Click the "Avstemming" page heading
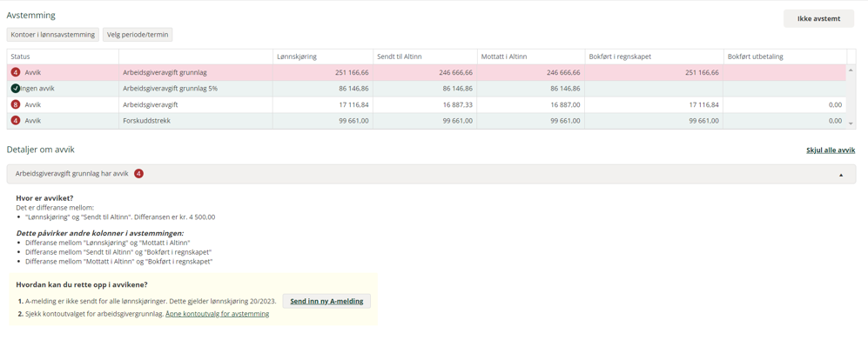868x340 pixels. (31, 16)
